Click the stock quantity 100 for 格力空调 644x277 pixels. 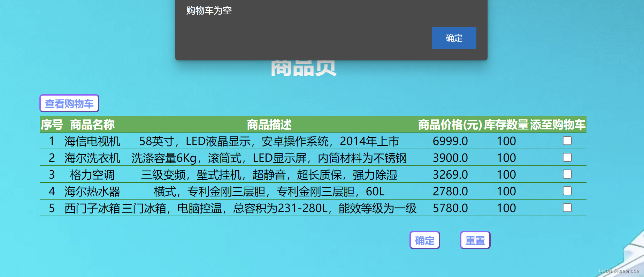point(506,175)
